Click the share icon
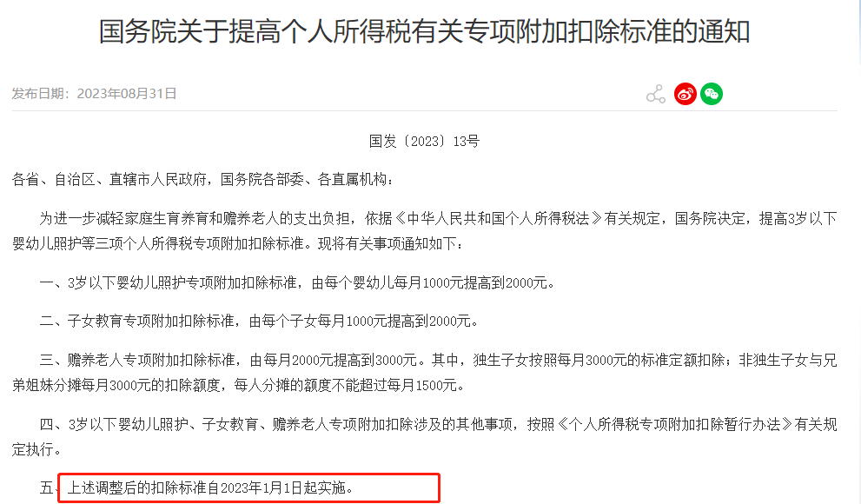861x504 pixels. [656, 95]
